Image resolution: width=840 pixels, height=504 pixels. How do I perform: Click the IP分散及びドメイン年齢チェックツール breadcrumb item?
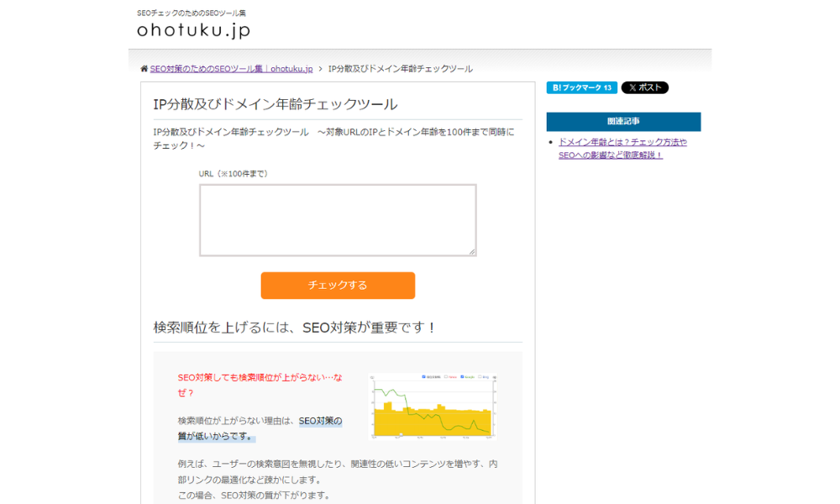click(x=400, y=69)
